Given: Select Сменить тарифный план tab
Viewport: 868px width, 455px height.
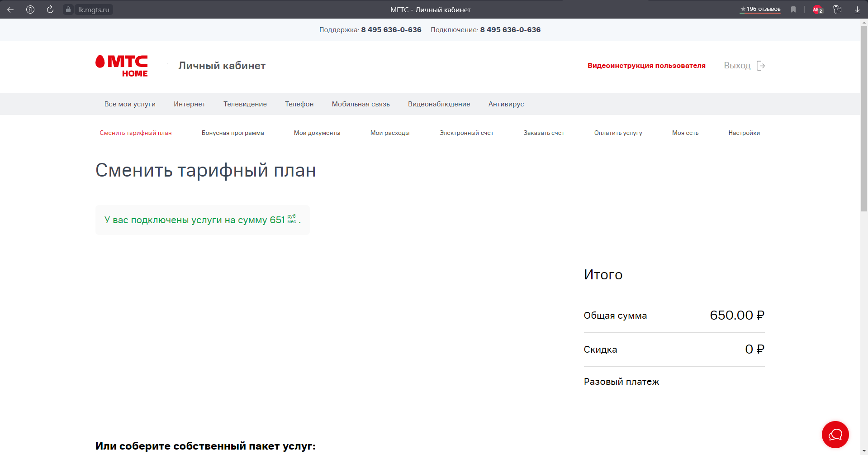Looking at the screenshot, I should (x=136, y=133).
